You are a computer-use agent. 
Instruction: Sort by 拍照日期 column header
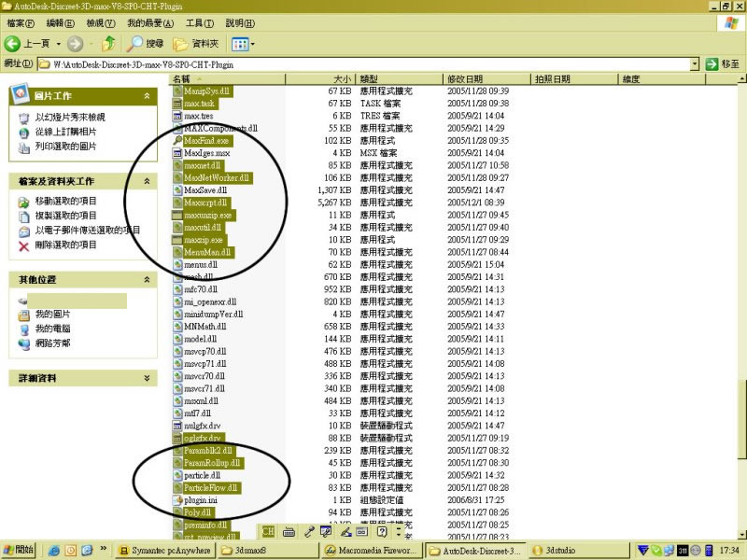tap(573, 79)
